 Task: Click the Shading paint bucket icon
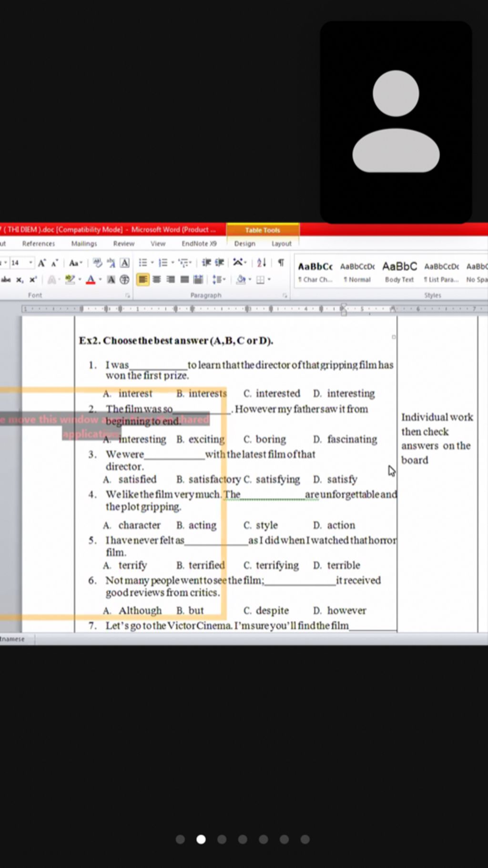(241, 280)
